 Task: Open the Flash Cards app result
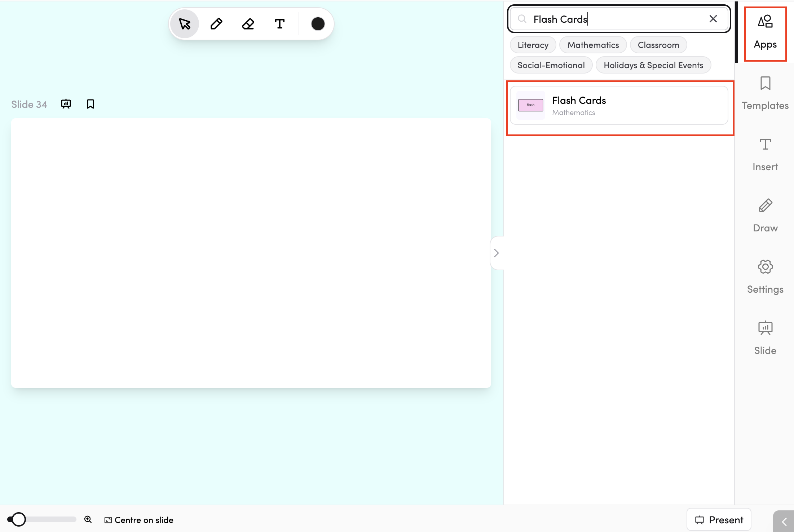[x=619, y=106]
